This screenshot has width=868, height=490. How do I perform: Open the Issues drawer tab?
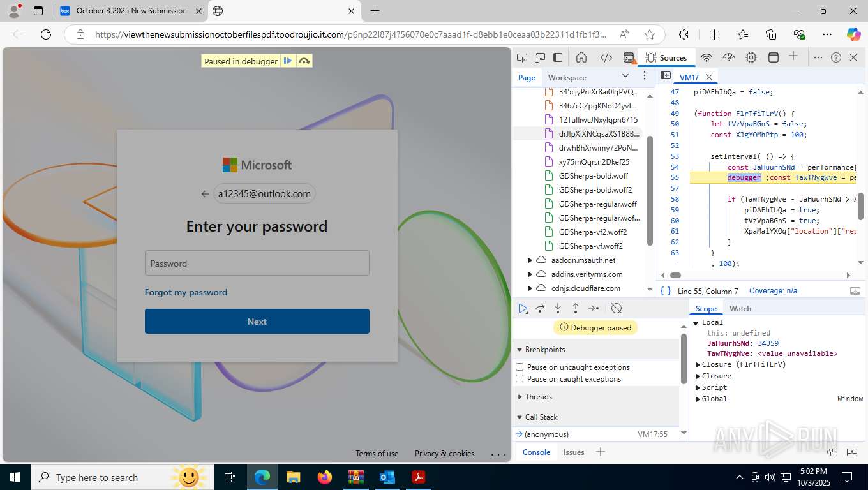point(574,452)
